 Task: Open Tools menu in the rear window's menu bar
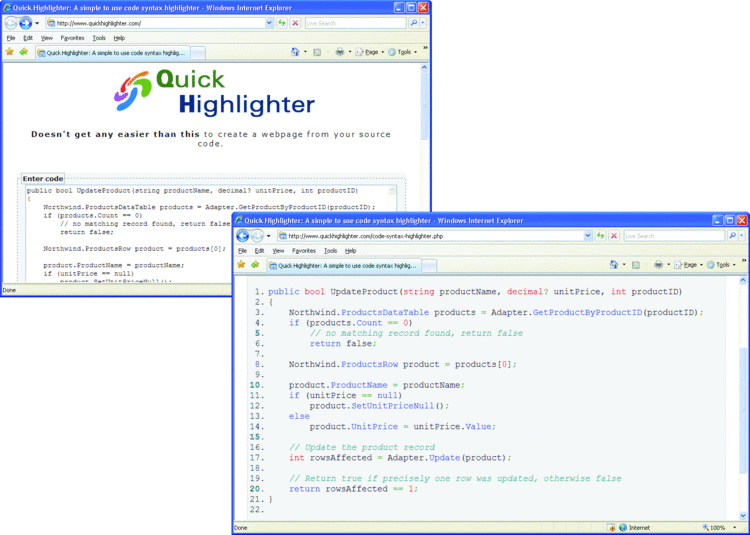(x=99, y=38)
